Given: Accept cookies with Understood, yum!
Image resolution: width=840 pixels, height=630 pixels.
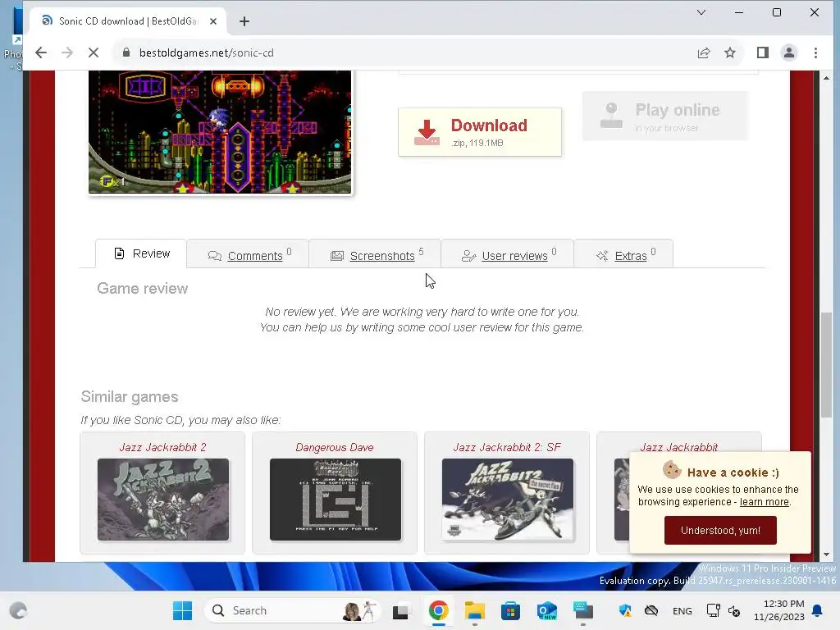Looking at the screenshot, I should 720,531.
